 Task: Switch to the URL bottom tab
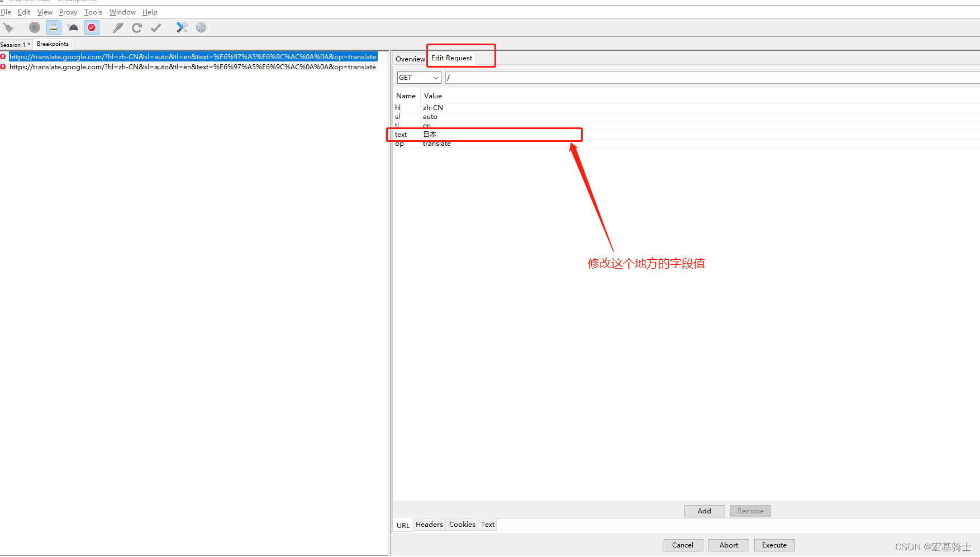(x=403, y=525)
